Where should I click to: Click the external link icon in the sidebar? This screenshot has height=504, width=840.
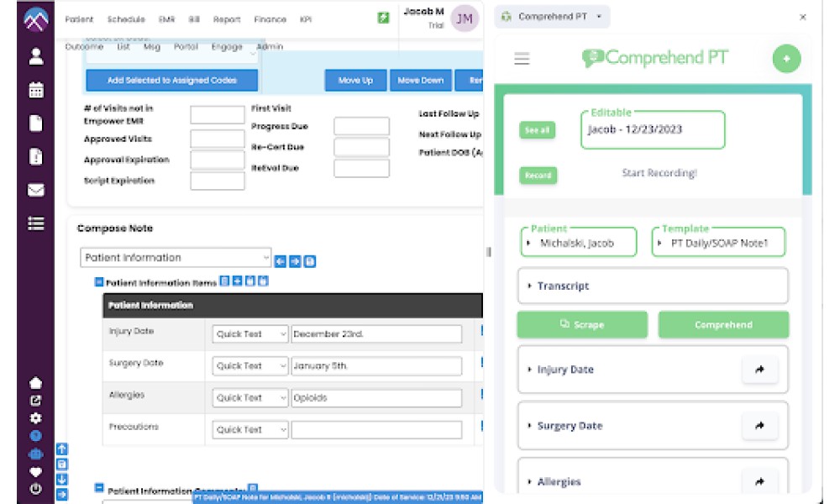point(35,400)
